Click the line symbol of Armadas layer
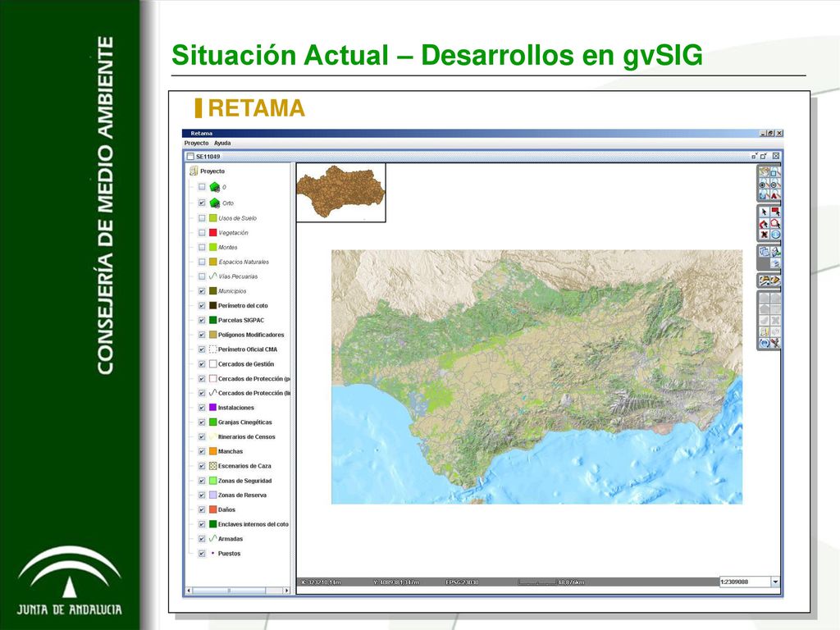 212,538
